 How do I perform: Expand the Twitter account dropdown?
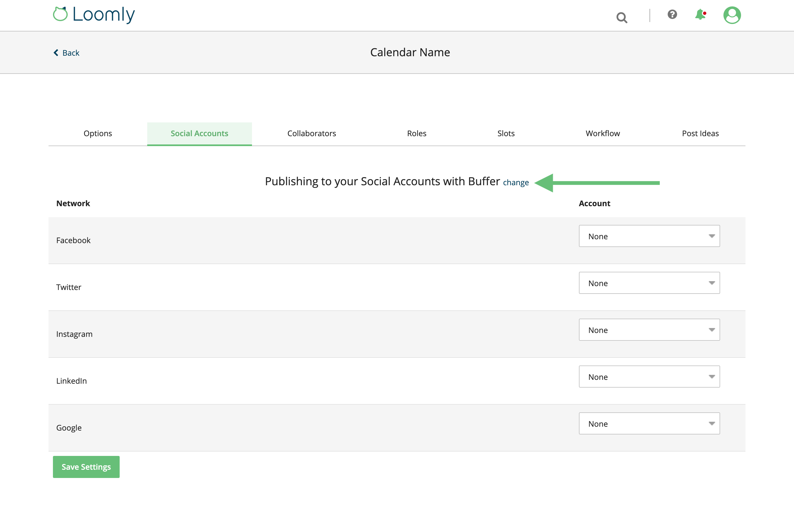[x=649, y=283]
